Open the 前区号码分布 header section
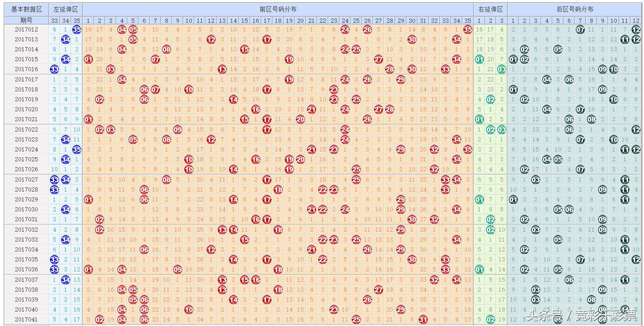 tap(278, 9)
